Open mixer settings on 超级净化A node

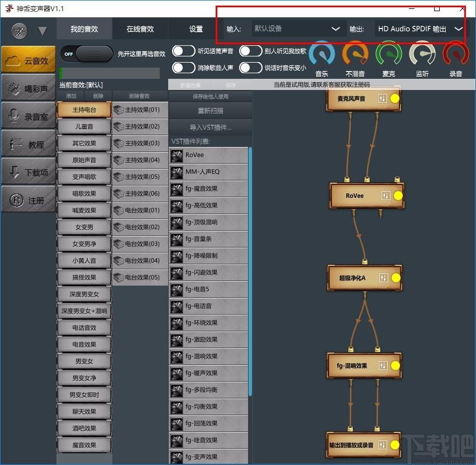(x=384, y=278)
